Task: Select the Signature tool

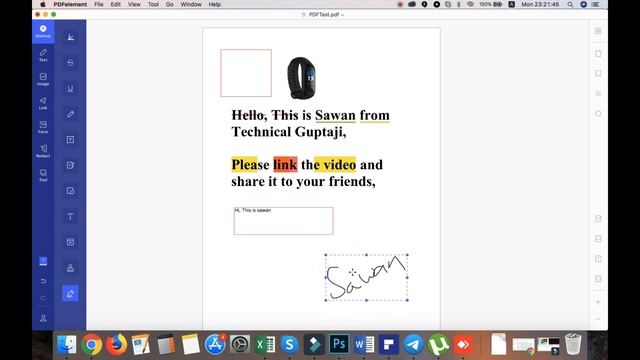Action: 70,293
